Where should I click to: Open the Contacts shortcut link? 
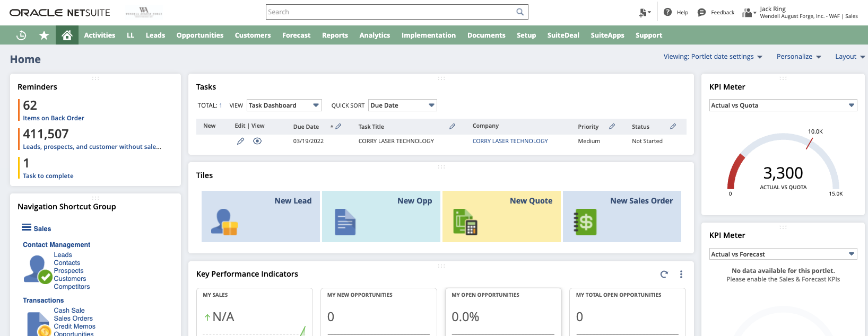[67, 263]
